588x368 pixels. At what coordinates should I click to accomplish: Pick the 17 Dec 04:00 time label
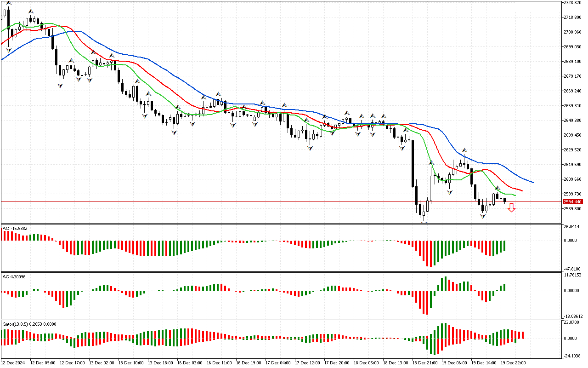click(277, 363)
